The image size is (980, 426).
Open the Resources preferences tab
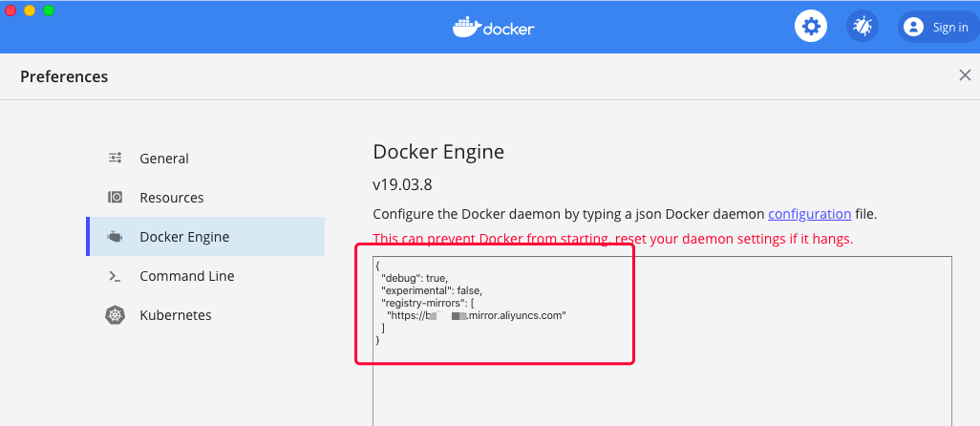pyautogui.click(x=205, y=198)
